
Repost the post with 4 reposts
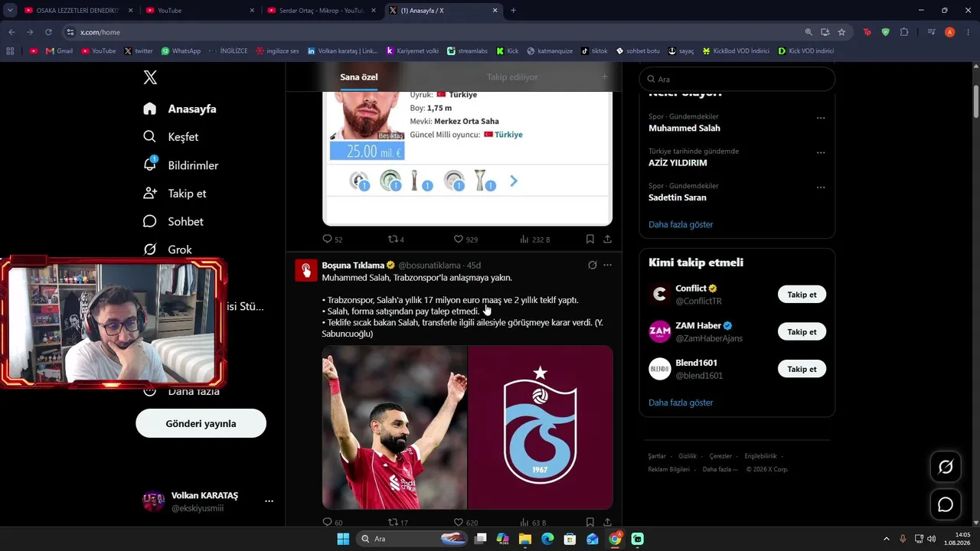396,239
